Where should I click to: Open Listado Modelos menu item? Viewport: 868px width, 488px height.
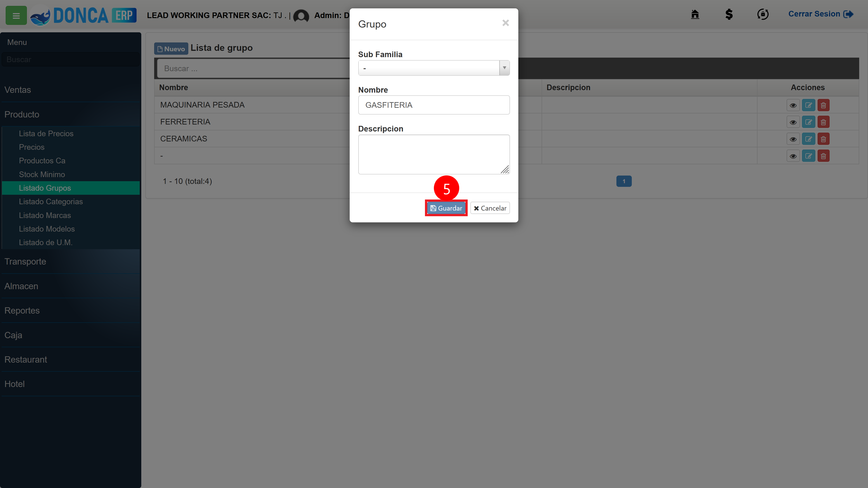(71, 229)
